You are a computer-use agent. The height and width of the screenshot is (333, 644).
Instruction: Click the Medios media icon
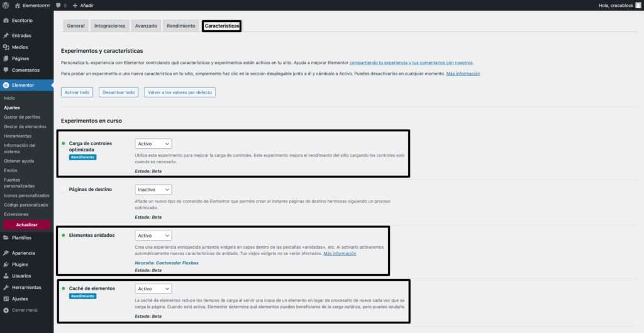click(x=6, y=47)
